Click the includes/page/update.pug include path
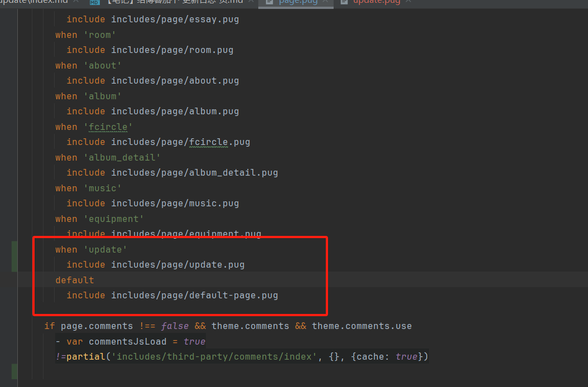Screen dimensions: 588x387 click(177, 264)
